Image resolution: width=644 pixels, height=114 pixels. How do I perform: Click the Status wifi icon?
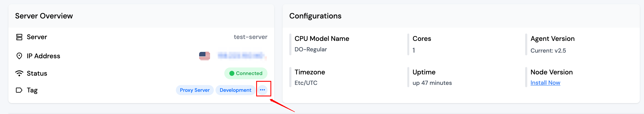point(19,73)
